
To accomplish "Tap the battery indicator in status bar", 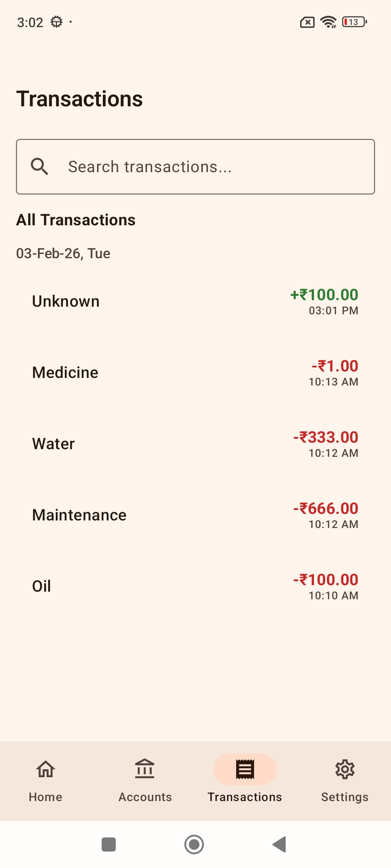I will (x=354, y=22).
